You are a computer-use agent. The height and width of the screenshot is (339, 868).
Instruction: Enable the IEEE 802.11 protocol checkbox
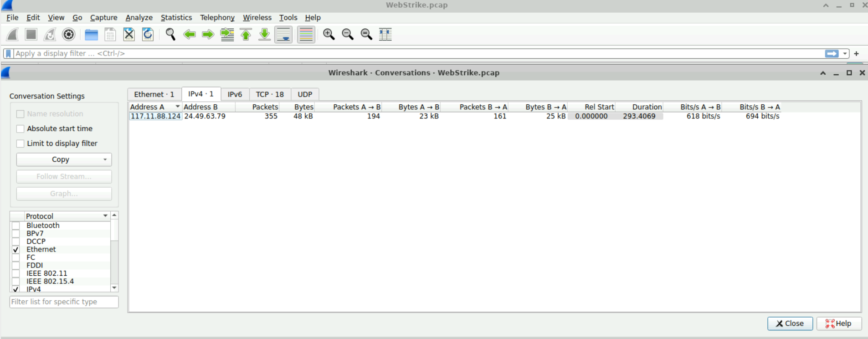tap(16, 273)
